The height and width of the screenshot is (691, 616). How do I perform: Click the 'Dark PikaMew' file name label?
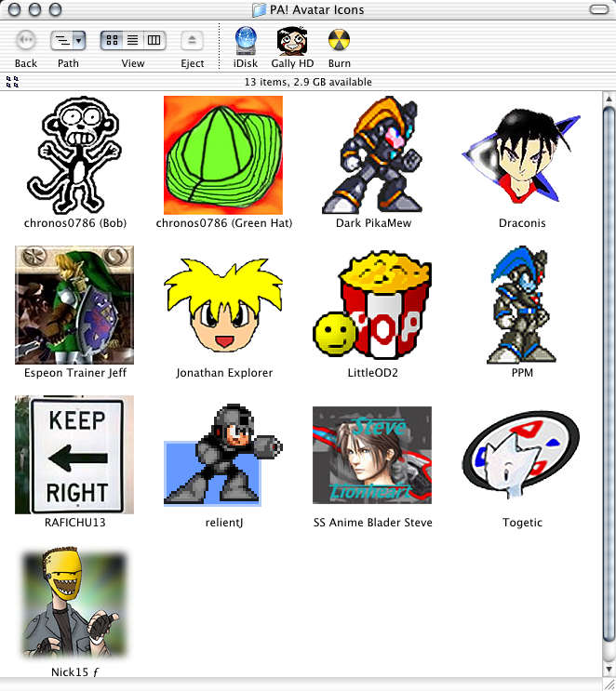pyautogui.click(x=373, y=223)
